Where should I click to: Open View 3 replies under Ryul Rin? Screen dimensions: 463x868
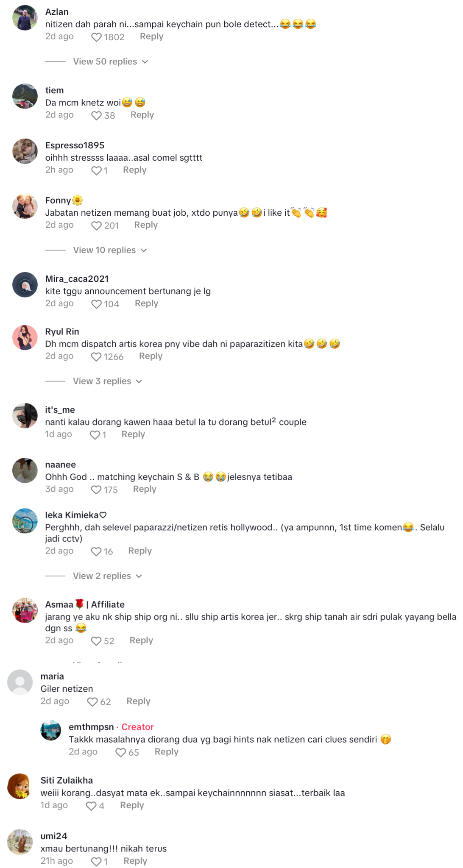pos(102,381)
